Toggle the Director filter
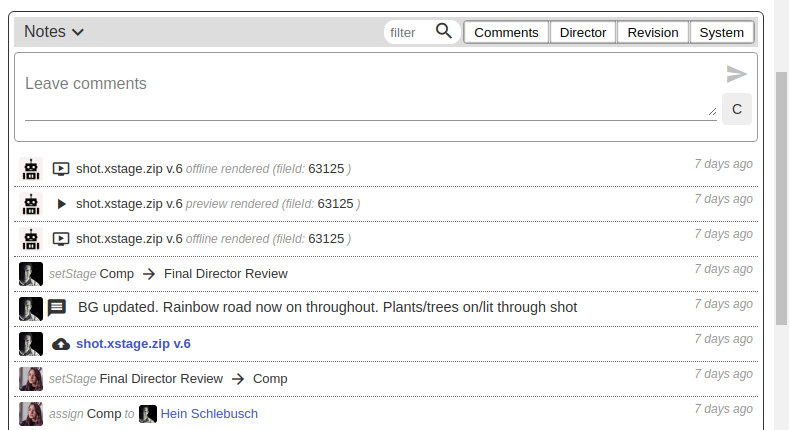This screenshot has height=430, width=790. [583, 32]
